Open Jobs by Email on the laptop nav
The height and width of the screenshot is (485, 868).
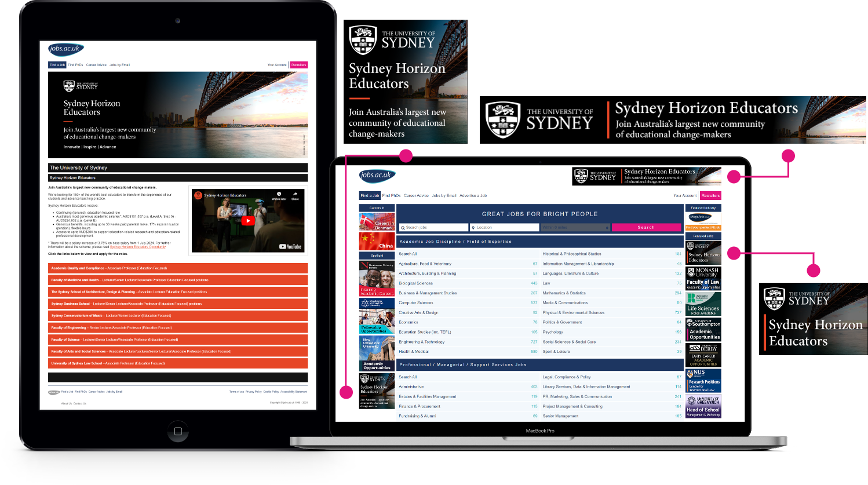click(x=444, y=195)
